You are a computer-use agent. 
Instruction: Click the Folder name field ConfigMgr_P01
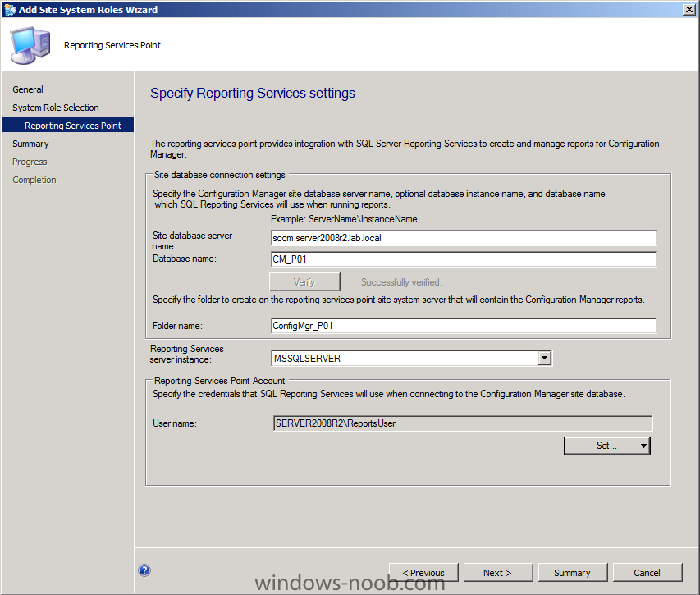coord(464,326)
